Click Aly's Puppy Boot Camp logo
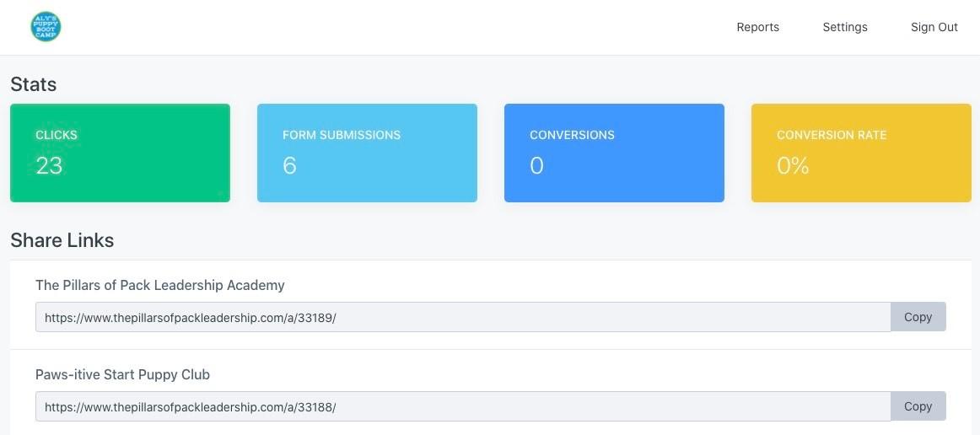This screenshot has width=980, height=435. [x=46, y=27]
